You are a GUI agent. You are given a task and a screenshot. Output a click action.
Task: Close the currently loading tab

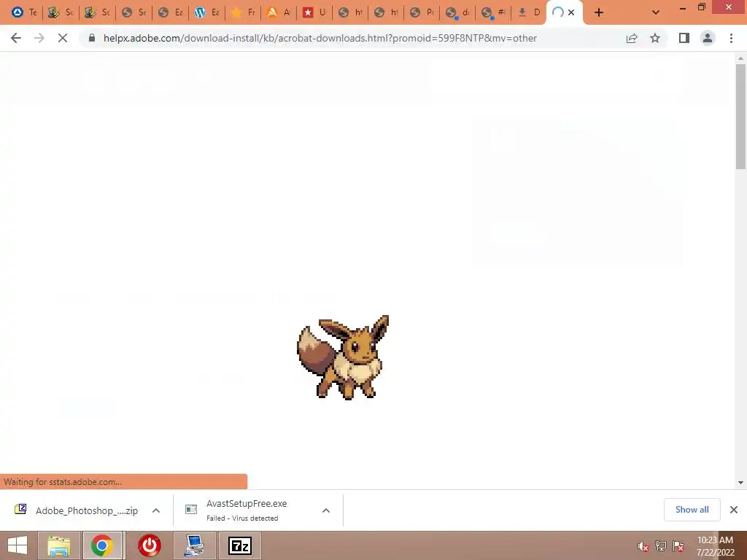pos(570,12)
